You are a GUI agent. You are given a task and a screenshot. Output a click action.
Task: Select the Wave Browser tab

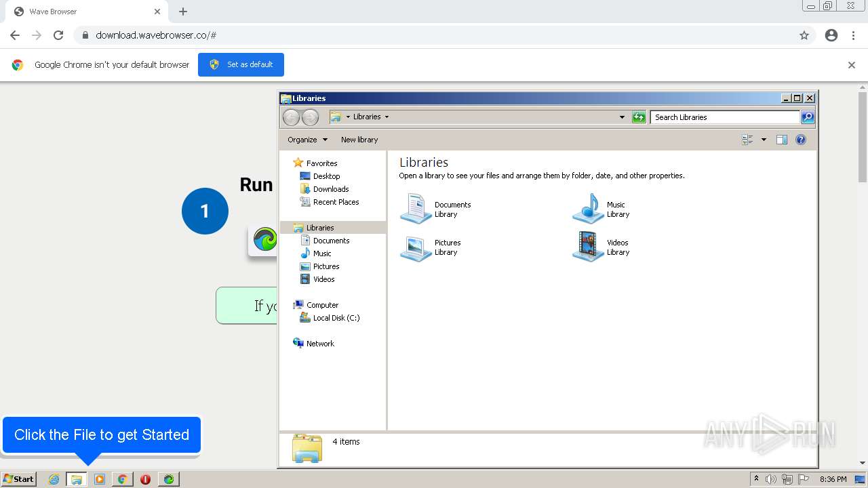tap(86, 12)
